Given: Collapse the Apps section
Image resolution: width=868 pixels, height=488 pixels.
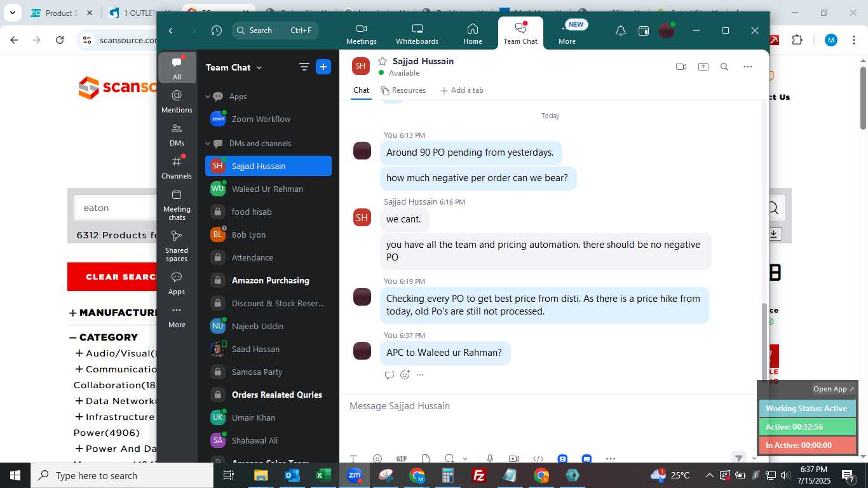Looking at the screenshot, I should click(x=207, y=97).
